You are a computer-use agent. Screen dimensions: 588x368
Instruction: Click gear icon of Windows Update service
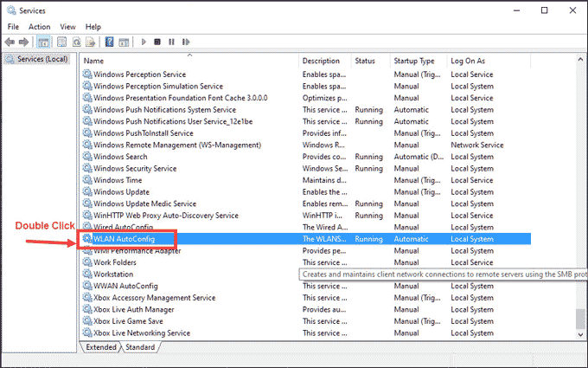coord(87,191)
